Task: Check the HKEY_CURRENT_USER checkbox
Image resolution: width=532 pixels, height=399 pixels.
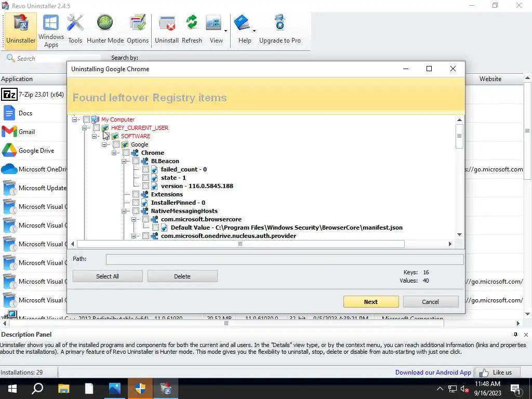Action: click(96, 128)
